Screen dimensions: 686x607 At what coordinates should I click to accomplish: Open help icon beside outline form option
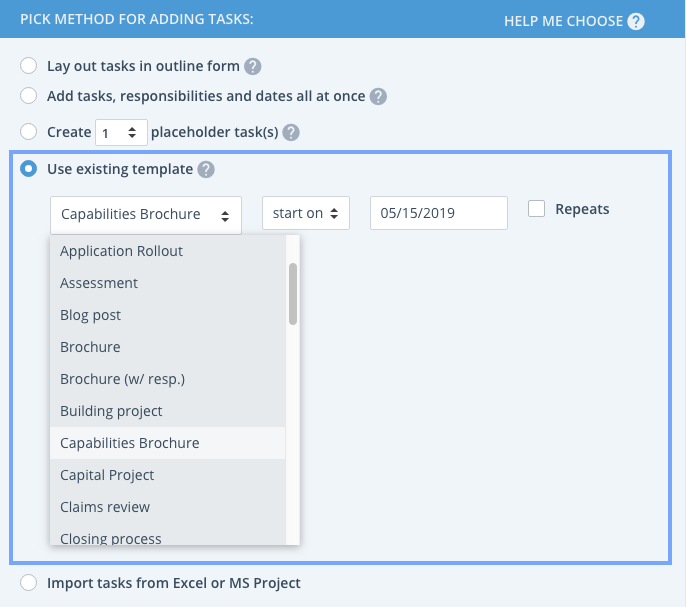253,67
